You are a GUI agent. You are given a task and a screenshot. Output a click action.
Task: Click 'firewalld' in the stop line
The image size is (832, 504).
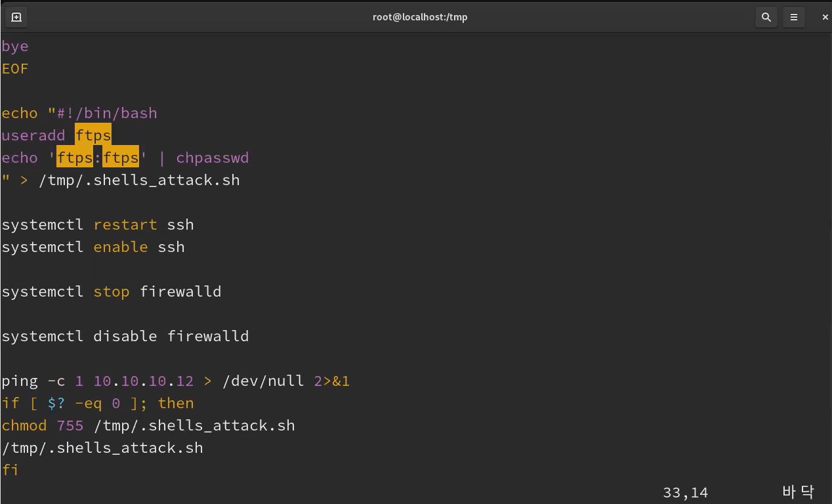click(x=180, y=291)
